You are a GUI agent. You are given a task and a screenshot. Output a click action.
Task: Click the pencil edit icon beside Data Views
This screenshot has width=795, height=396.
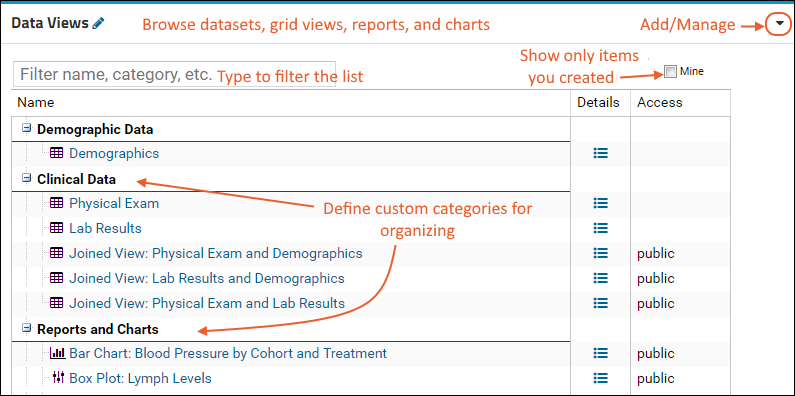click(99, 23)
